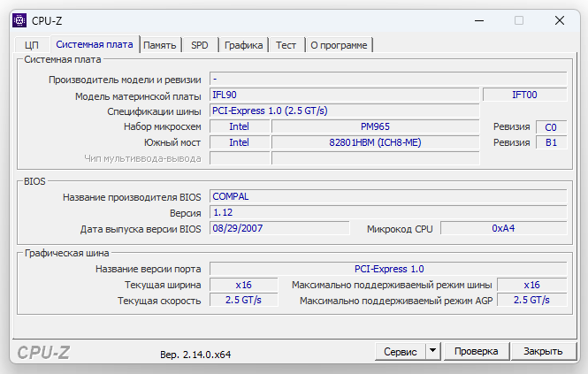Click the graphics port version PCI-Express 1.0

pyautogui.click(x=388, y=269)
